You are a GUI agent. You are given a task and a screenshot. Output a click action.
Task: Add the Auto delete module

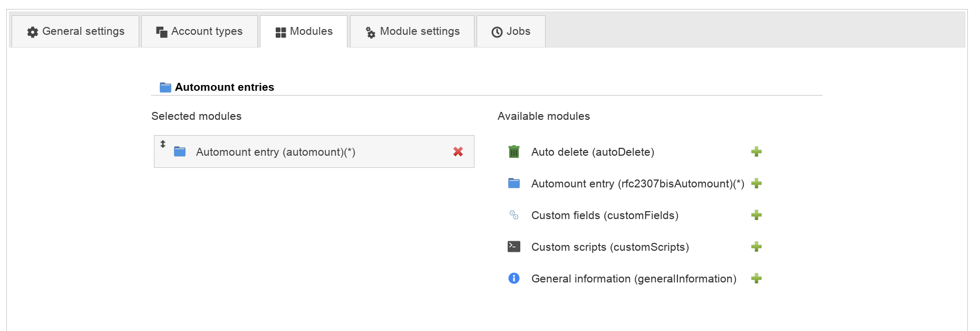(x=756, y=152)
